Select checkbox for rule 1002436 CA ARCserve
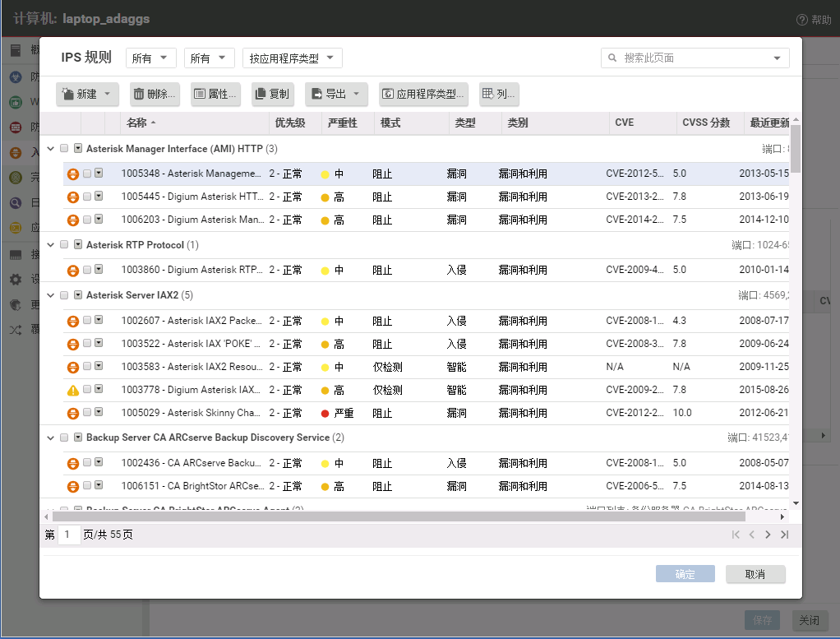Screen dimensions: 840x639 tap(87, 463)
